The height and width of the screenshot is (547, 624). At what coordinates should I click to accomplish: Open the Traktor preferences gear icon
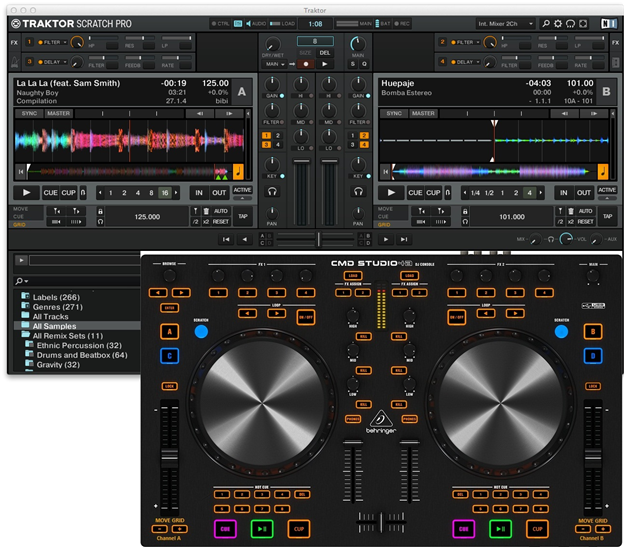click(x=558, y=24)
